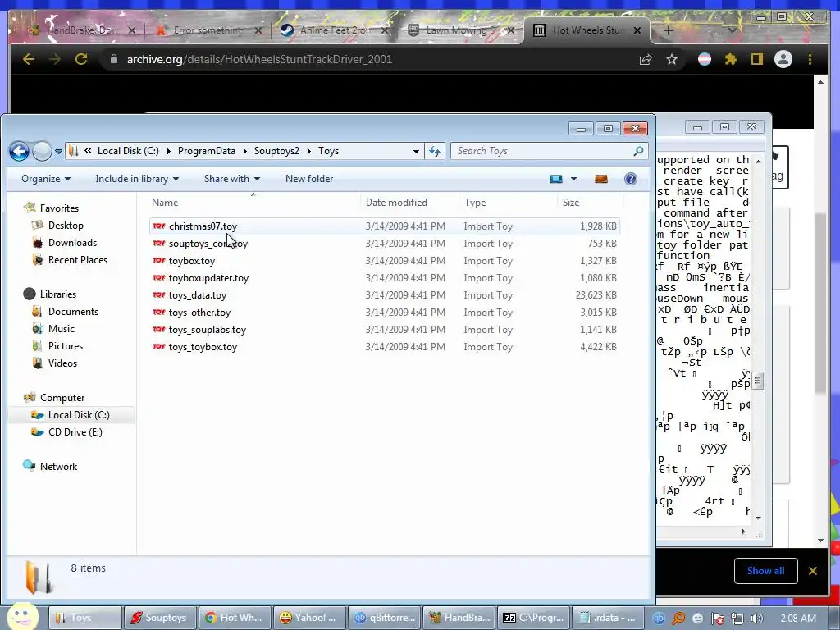Open the Chrome profile avatar

tap(783, 59)
